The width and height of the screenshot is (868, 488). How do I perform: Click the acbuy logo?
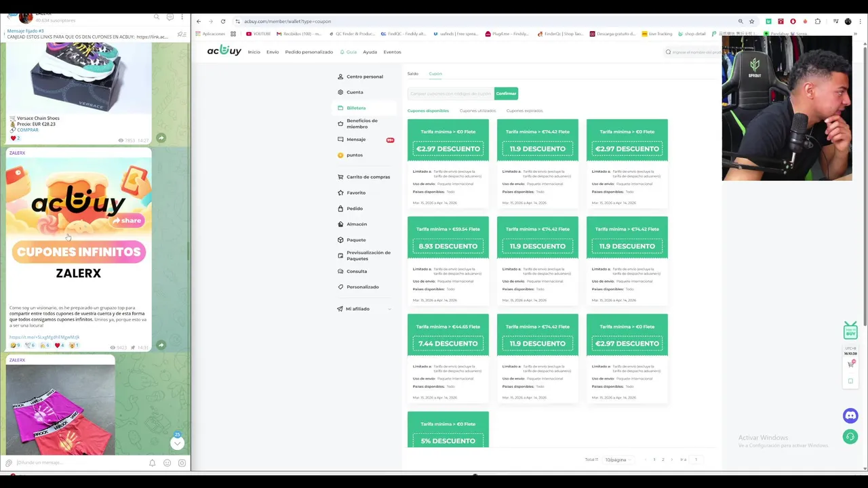[x=224, y=51]
